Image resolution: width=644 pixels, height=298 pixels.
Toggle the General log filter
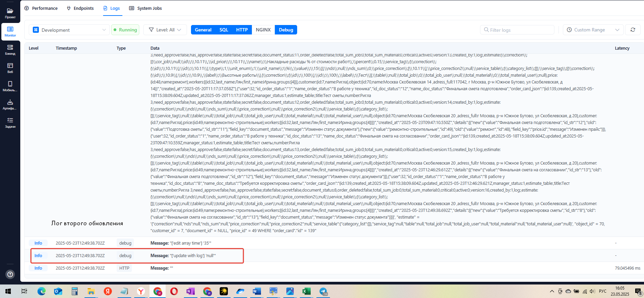(203, 30)
